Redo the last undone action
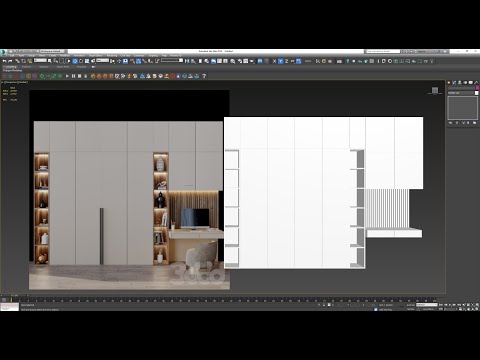This screenshot has height=360, width=480. pos(10,61)
